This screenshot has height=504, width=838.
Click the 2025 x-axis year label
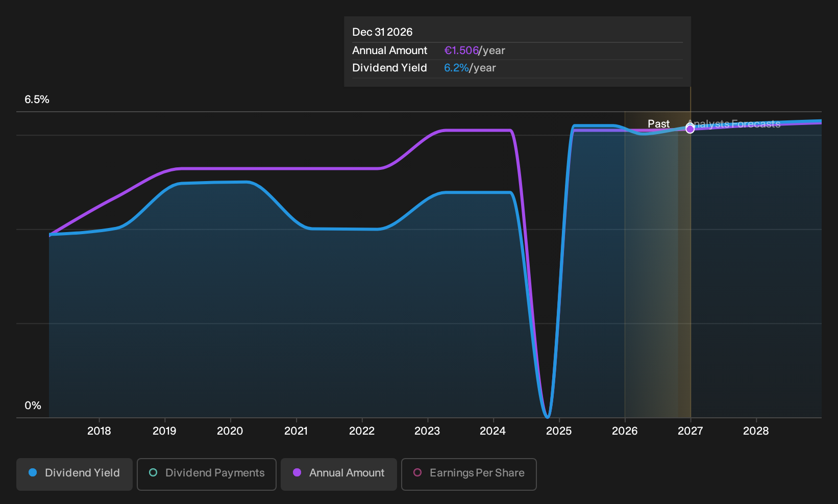click(559, 431)
